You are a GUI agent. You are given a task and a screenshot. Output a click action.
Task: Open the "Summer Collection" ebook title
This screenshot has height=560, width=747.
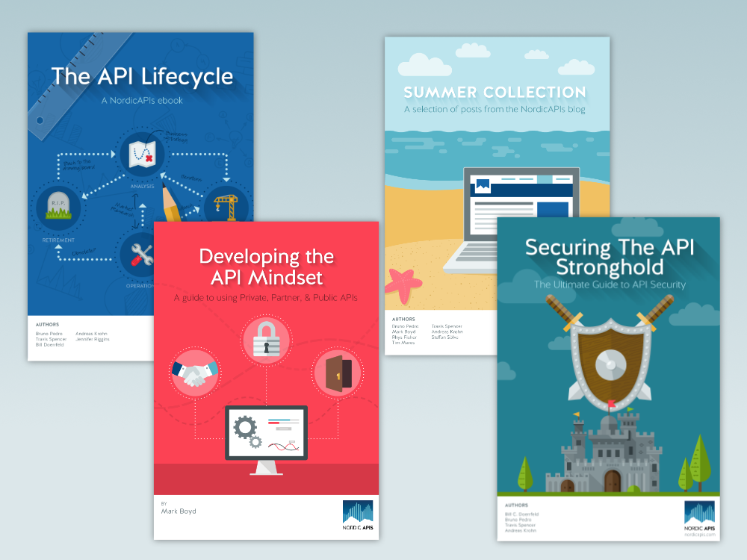[x=495, y=93]
